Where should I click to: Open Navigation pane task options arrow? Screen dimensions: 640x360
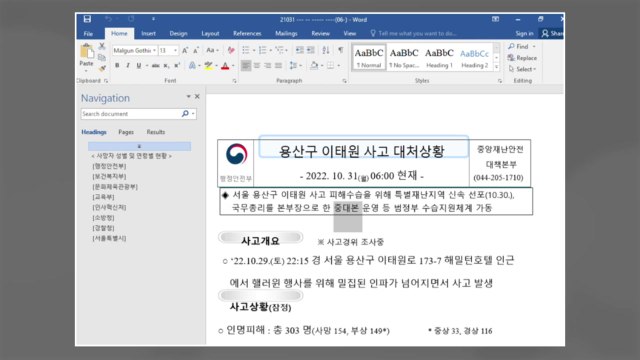188,96
